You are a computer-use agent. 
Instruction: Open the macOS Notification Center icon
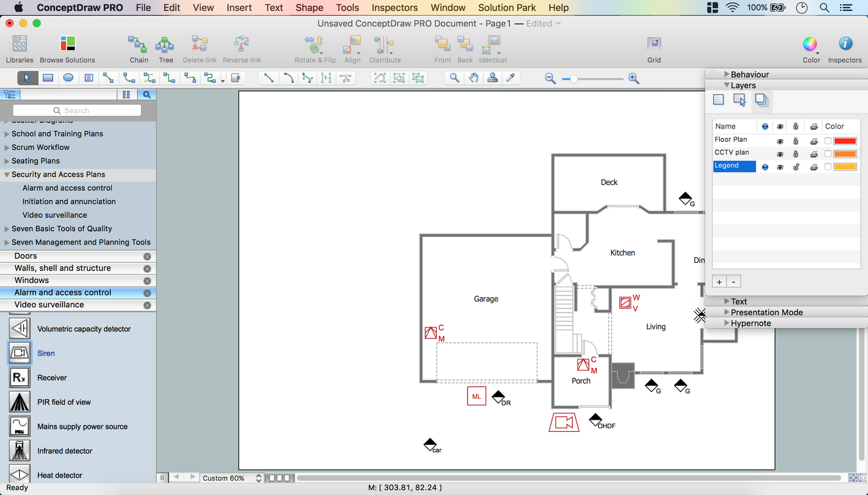click(846, 8)
